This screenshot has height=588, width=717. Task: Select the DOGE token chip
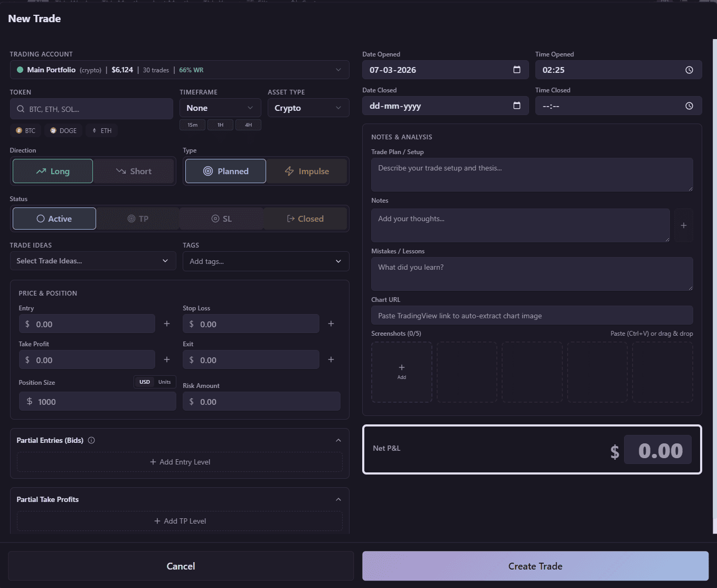[x=63, y=130]
